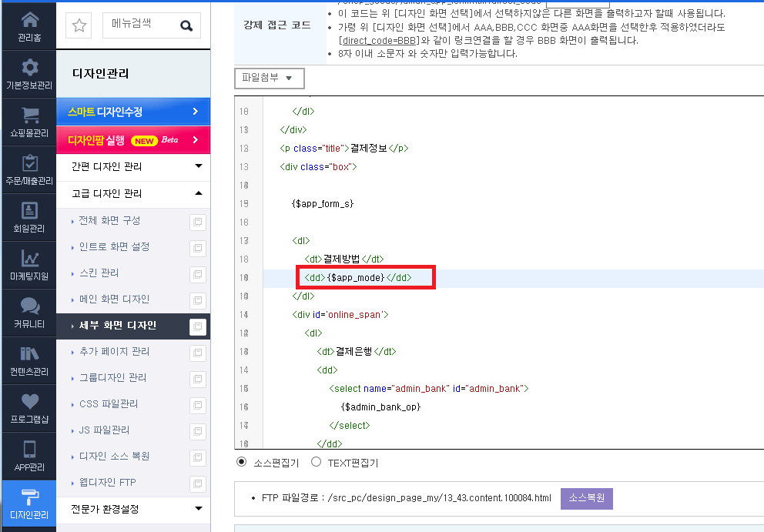Viewport: 764px width, 532px height.
Task: Click the 소스복원 button
Action: (x=587, y=498)
